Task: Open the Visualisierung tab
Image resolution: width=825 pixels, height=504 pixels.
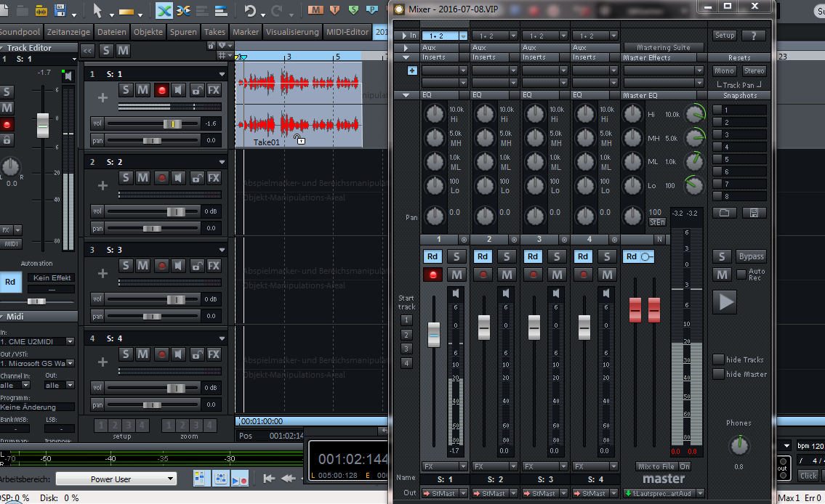Action: click(292, 32)
